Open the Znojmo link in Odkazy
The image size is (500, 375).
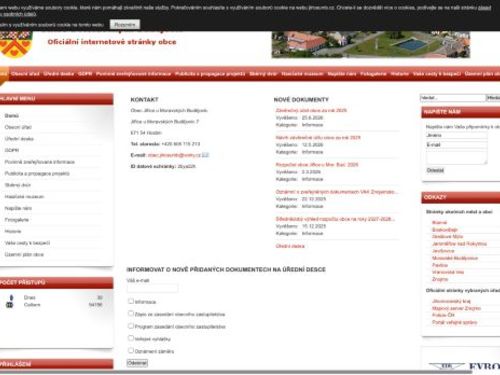click(440, 279)
